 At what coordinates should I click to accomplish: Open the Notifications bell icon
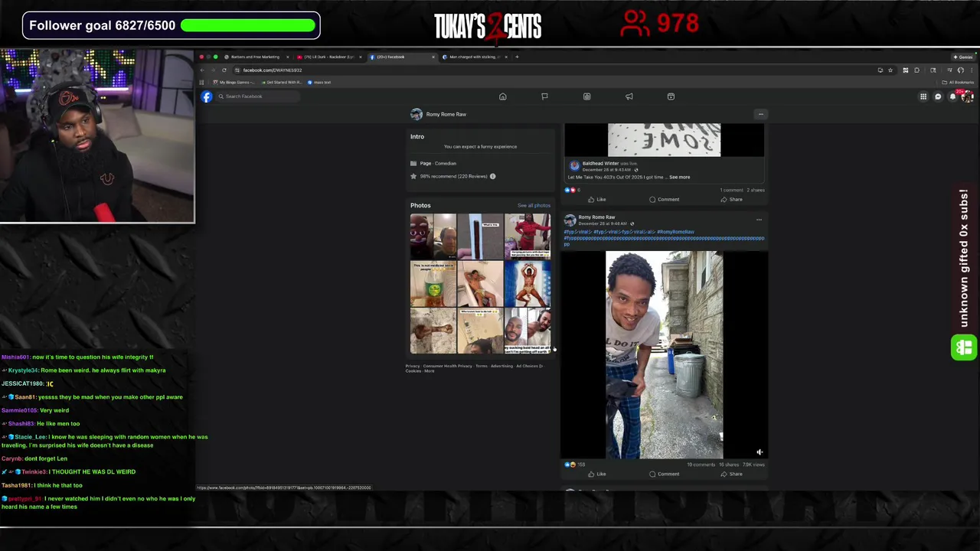point(952,96)
